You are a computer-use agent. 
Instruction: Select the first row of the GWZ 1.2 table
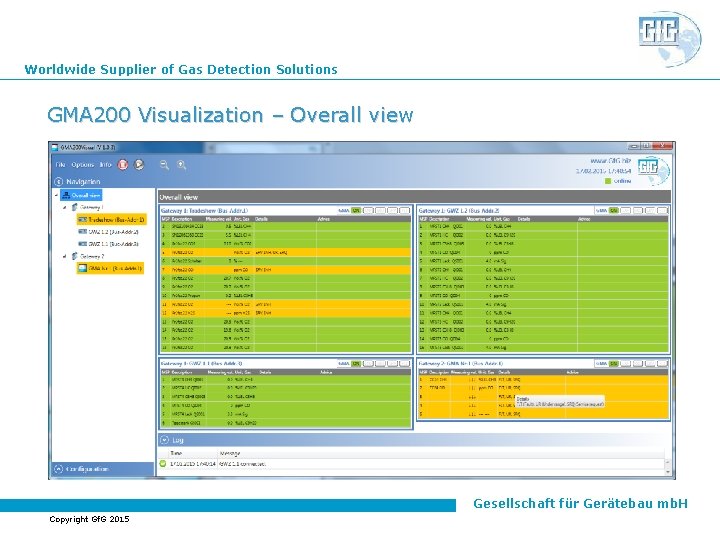click(544, 226)
